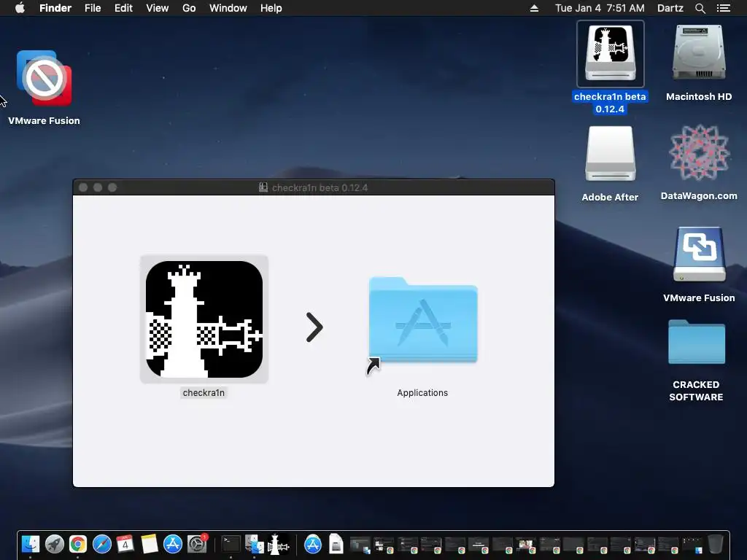Open the Edit menu
The width and height of the screenshot is (747, 560).
tap(123, 8)
